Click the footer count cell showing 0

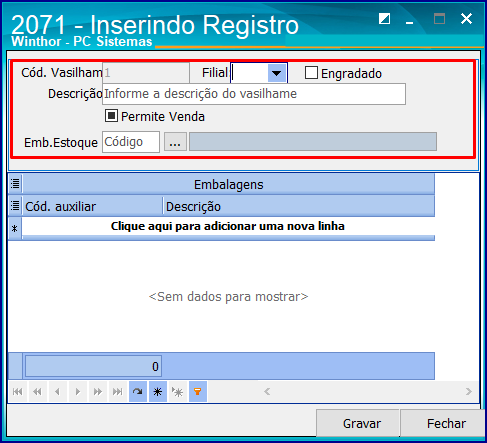pyautogui.click(x=93, y=366)
